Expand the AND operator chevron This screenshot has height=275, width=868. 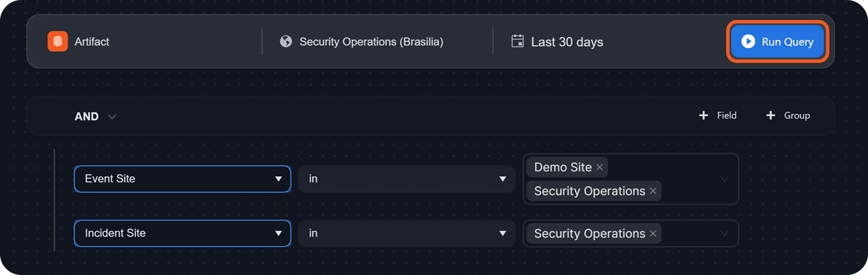coord(112,116)
